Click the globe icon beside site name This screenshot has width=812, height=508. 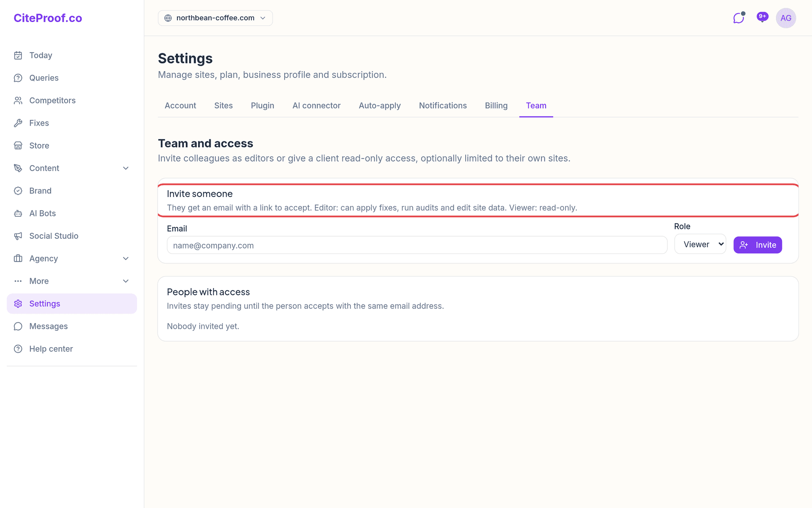click(168, 18)
